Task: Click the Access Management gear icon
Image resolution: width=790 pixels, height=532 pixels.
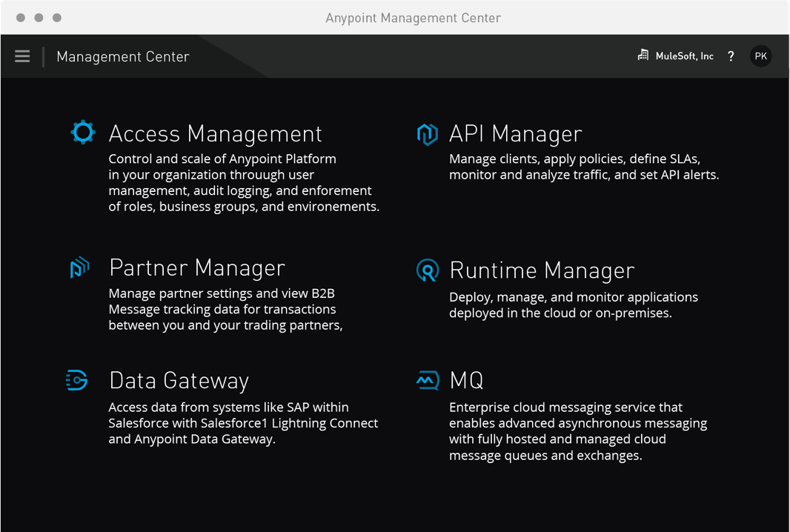Action: click(x=82, y=132)
